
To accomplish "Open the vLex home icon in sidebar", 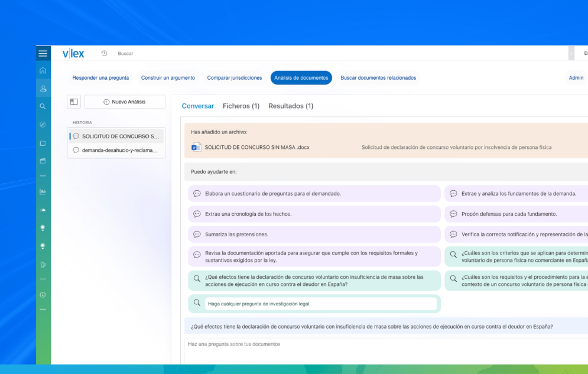I will (43, 70).
